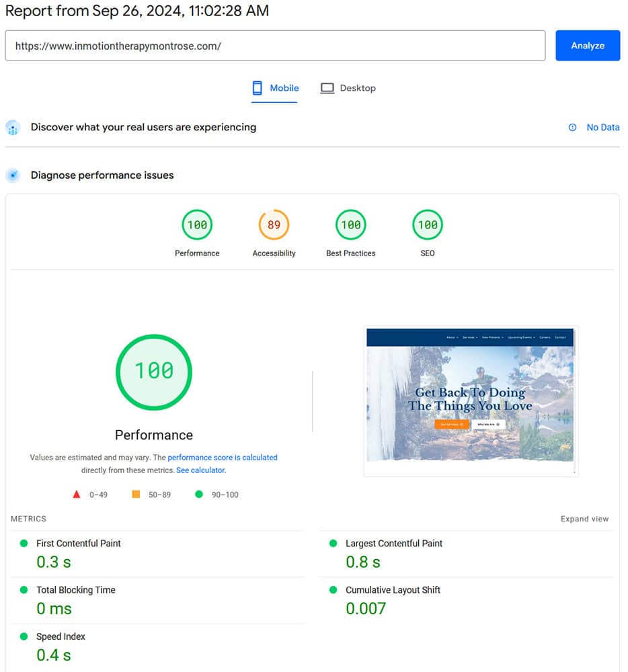This screenshot has width=628, height=672.
Task: Click the orange square 50–89 legend icon
Action: (x=136, y=494)
